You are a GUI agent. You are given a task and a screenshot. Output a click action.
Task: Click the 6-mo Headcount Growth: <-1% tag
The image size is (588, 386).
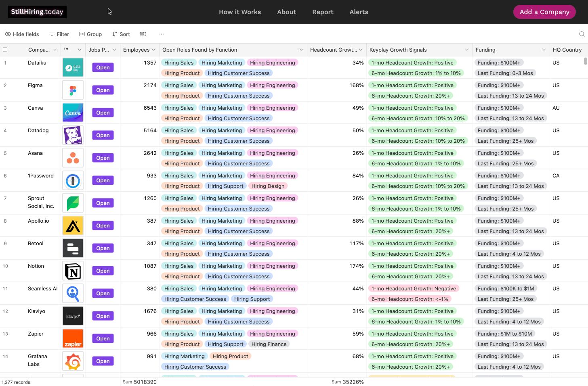[409, 299]
